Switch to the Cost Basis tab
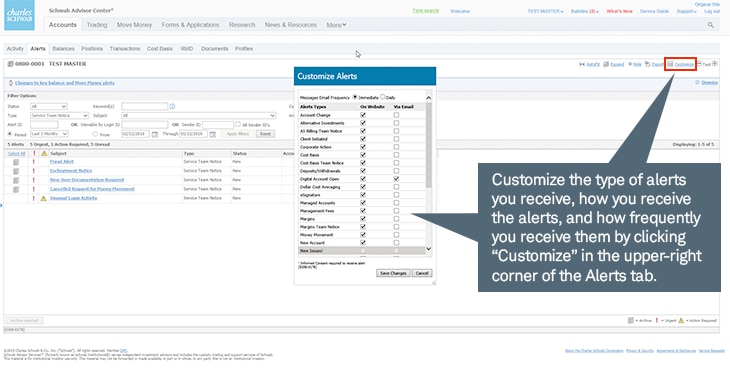This screenshot has height=374, width=730. coord(160,48)
